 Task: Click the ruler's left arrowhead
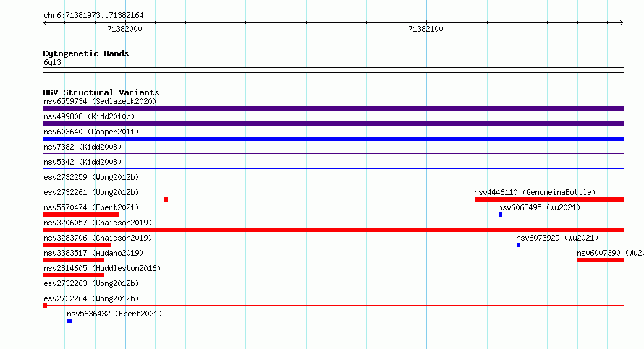(45, 22)
